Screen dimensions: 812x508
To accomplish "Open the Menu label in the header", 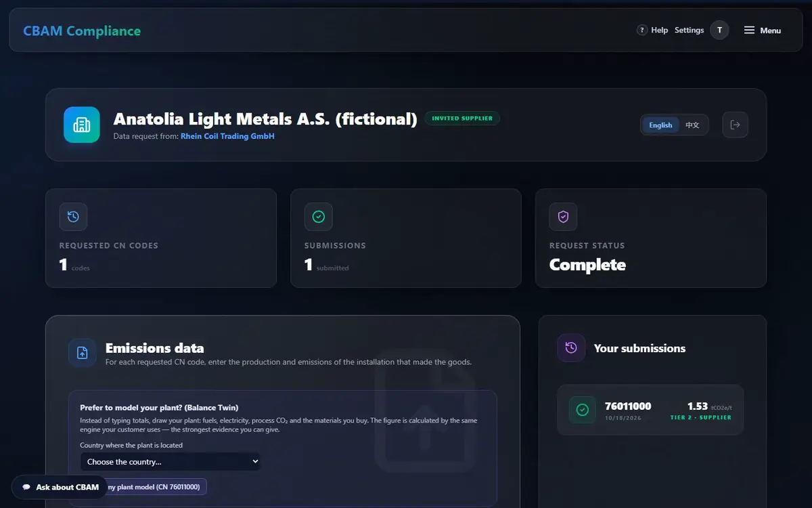I will [x=770, y=30].
